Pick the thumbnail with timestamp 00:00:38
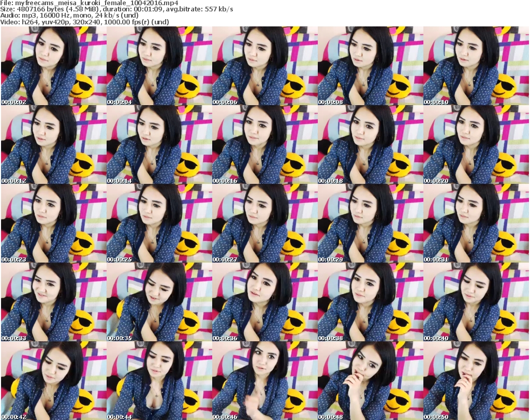 [370, 302]
